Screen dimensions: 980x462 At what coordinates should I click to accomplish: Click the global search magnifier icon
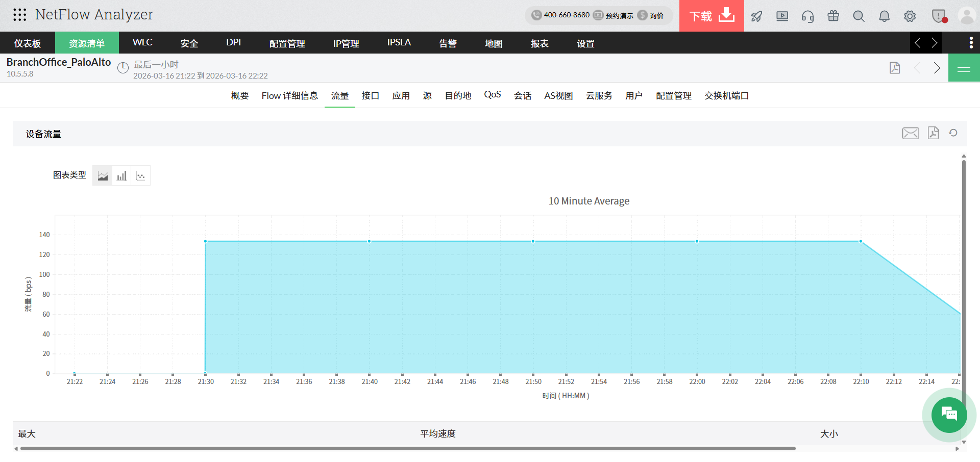[858, 16]
